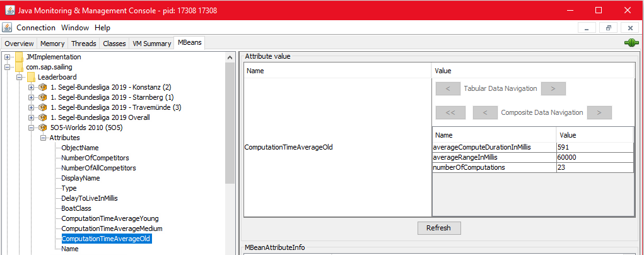
Task: Click ComputationTimeAverageOld in the Attribute value table
Action: click(288, 147)
